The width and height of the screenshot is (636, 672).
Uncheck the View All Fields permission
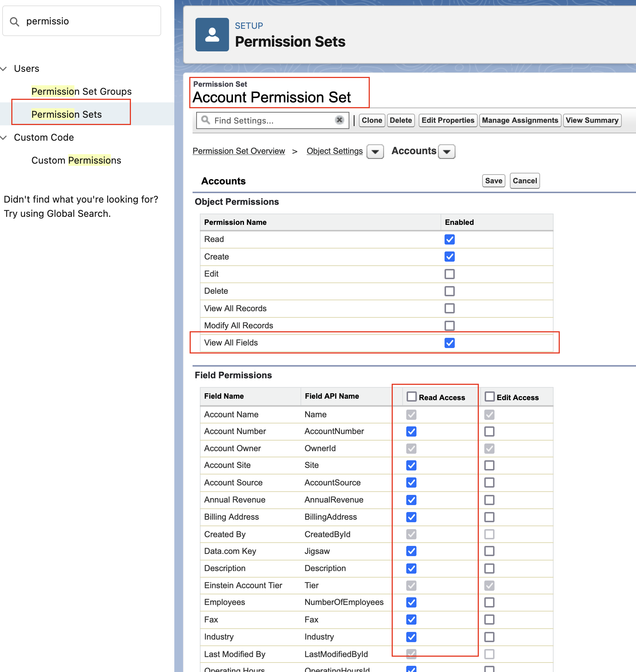[x=450, y=343]
